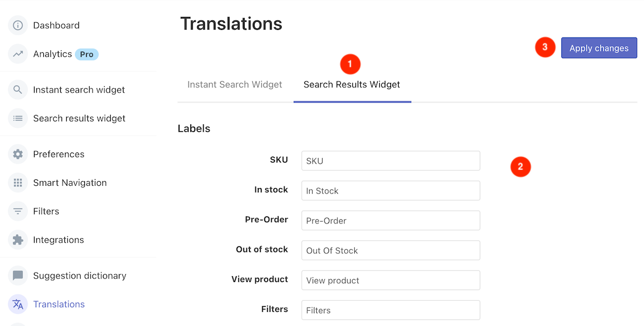
Task: Click the In stock translation field
Action: tap(390, 191)
